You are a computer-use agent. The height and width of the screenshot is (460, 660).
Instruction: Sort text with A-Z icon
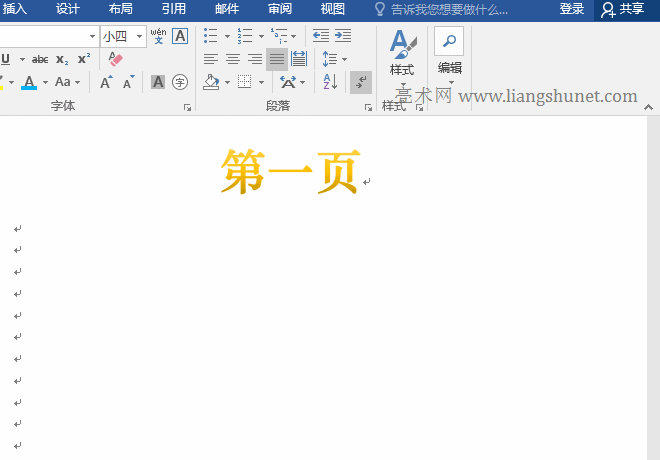point(330,82)
